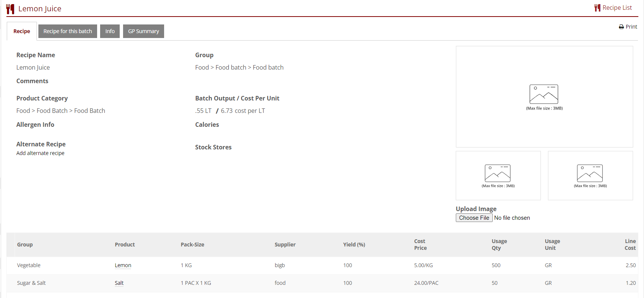644x298 pixels.
Task: Open the Lemon product link
Action: tap(123, 265)
